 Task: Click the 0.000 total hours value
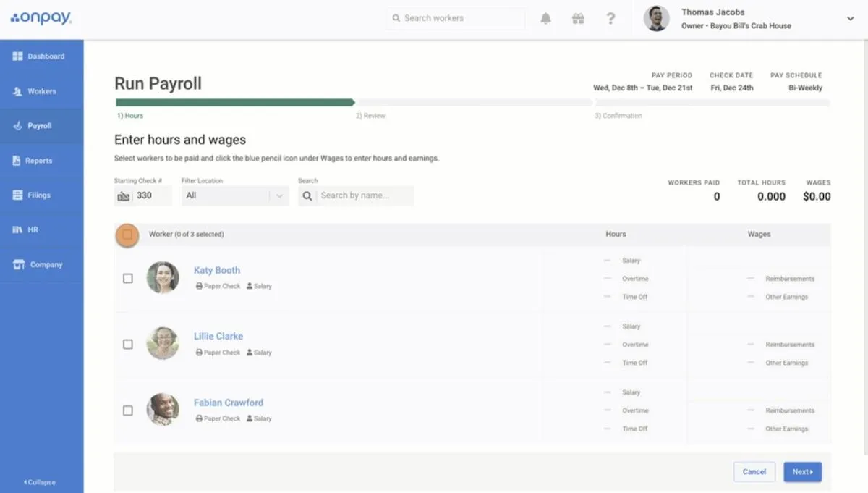[771, 196]
